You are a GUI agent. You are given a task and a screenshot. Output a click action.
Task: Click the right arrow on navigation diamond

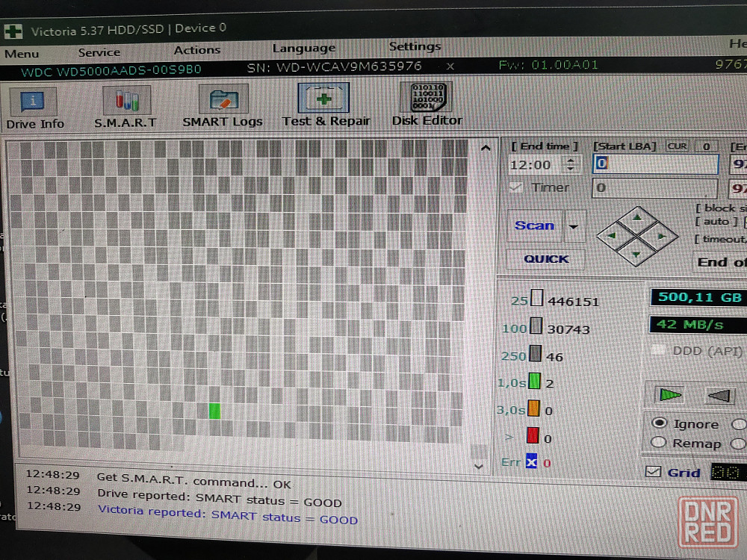coord(661,236)
